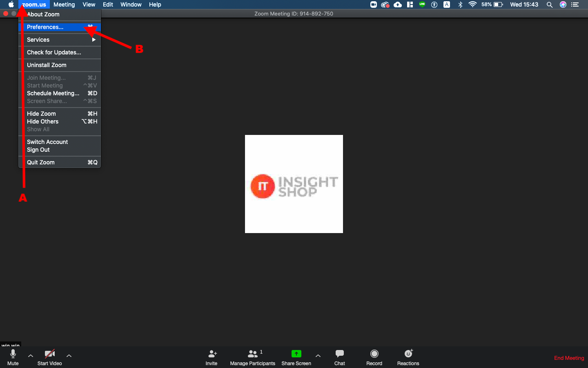Mute the microphone in the toolbar

click(13, 357)
